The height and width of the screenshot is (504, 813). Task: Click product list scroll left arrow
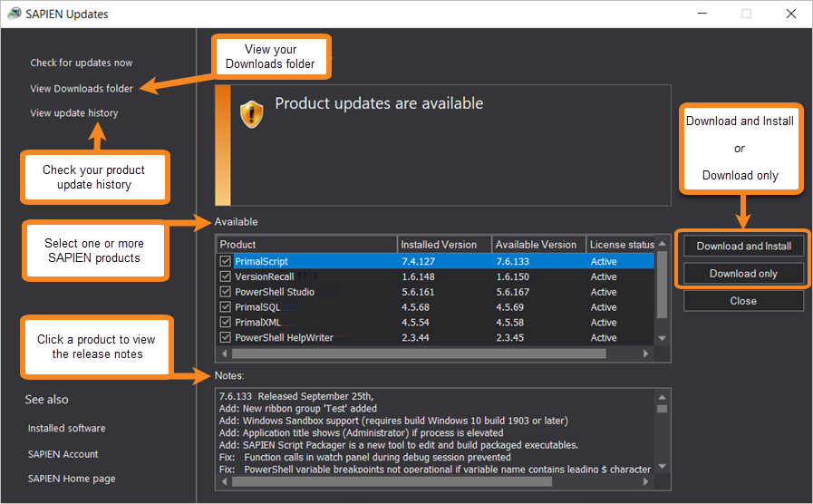(224, 354)
